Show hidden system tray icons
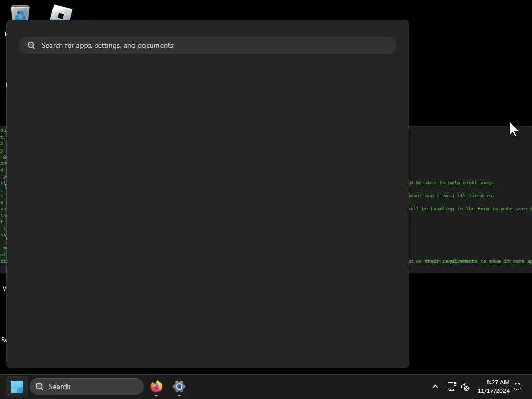The height and width of the screenshot is (399, 532). click(435, 387)
